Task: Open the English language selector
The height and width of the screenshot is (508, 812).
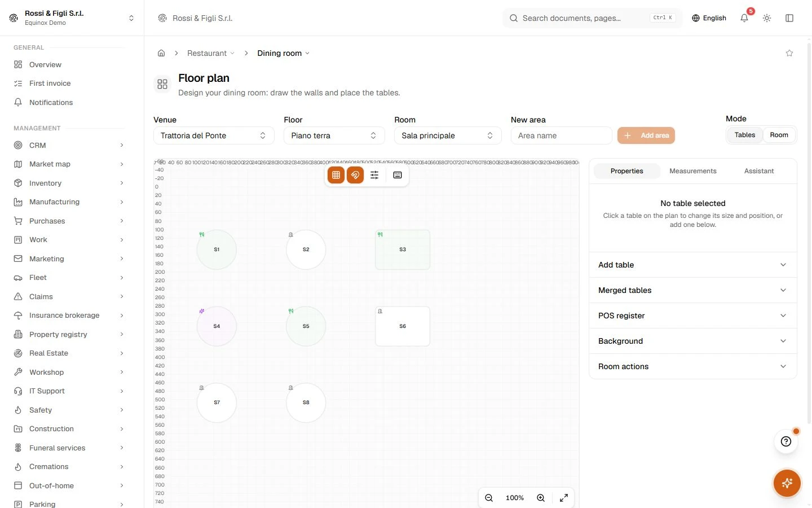Action: (x=709, y=18)
